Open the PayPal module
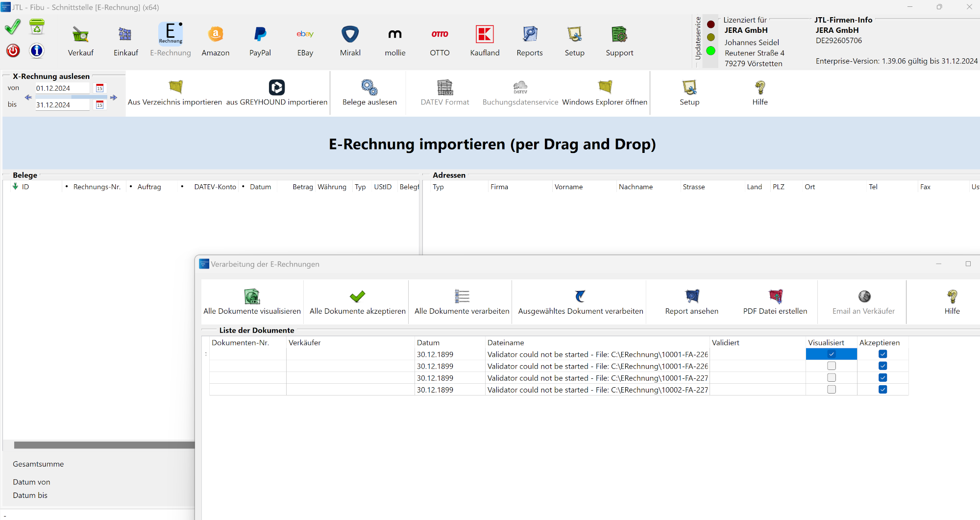Viewport: 980px width, 520px height. tap(260, 35)
